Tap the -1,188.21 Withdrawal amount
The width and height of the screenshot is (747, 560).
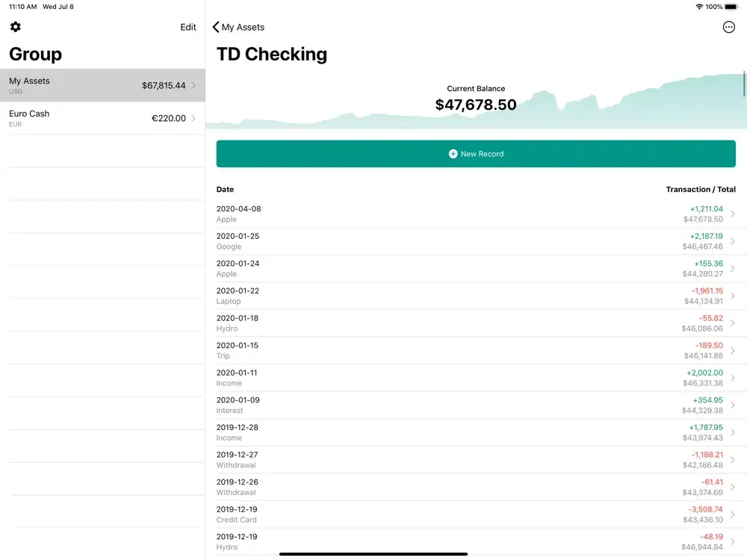(707, 455)
